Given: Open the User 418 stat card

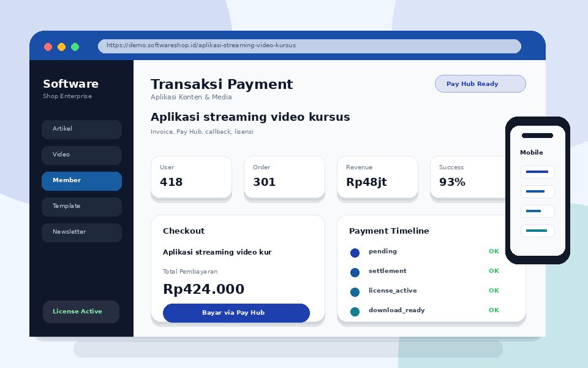Looking at the screenshot, I should [x=191, y=177].
